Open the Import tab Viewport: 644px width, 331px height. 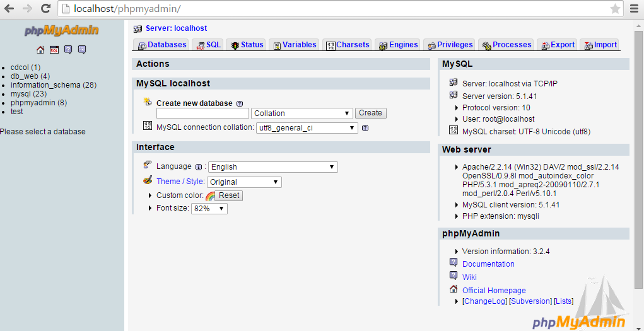tap(600, 45)
